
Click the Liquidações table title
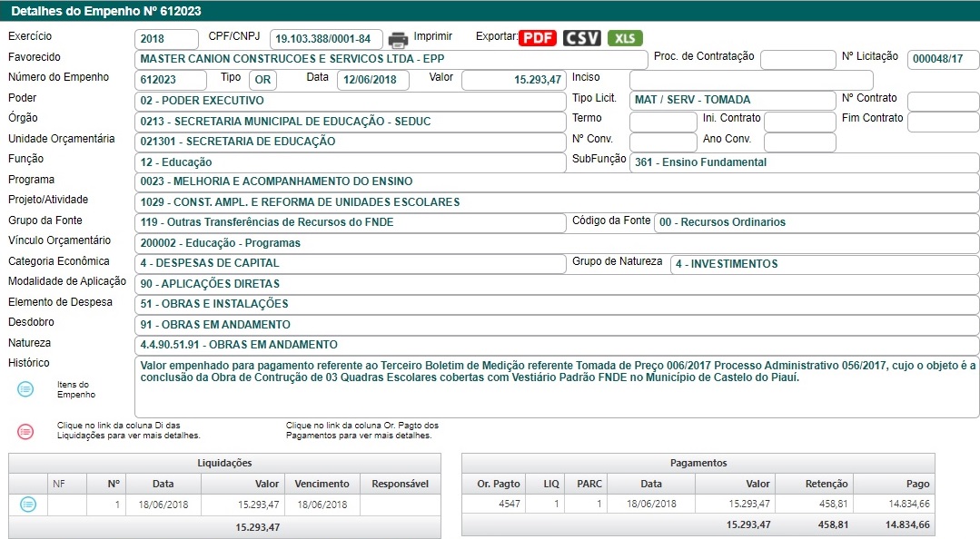224,463
